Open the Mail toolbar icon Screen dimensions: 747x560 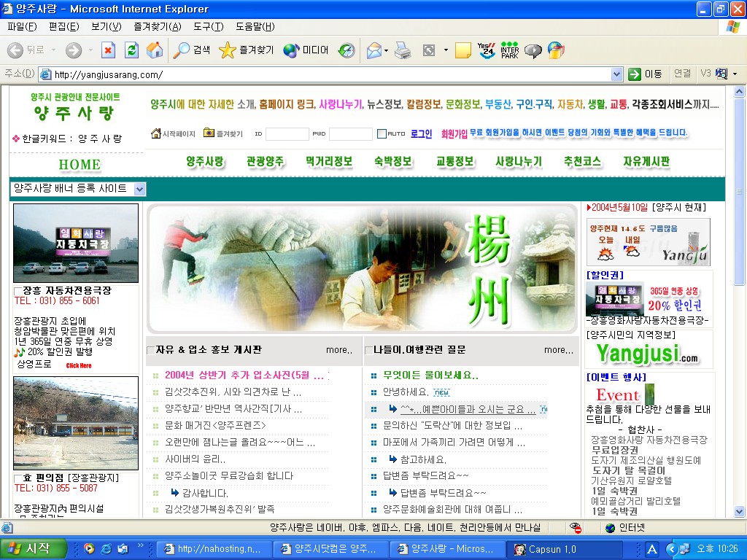pyautogui.click(x=373, y=50)
